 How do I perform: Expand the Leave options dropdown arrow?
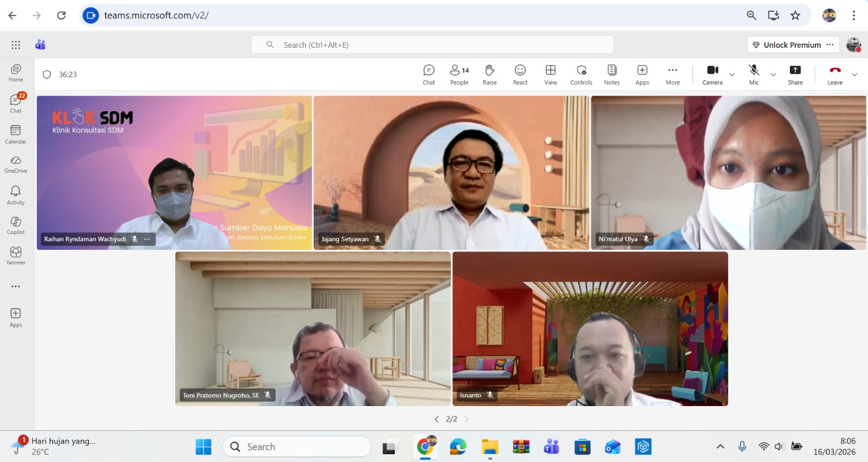(x=854, y=74)
